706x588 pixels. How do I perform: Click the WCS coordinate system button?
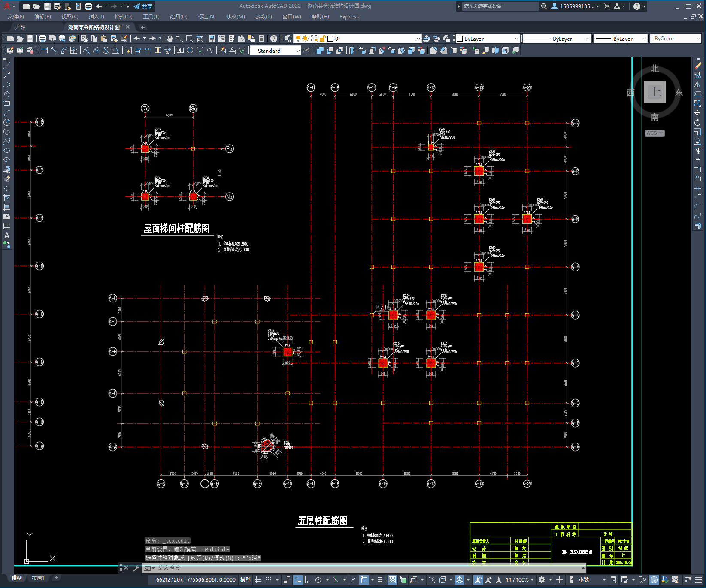coord(654,133)
